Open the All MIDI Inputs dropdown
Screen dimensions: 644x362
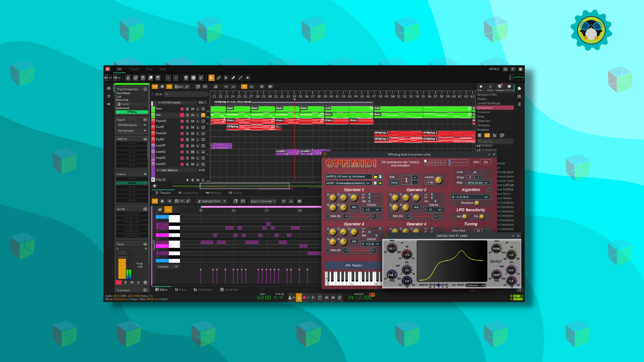coord(131,125)
